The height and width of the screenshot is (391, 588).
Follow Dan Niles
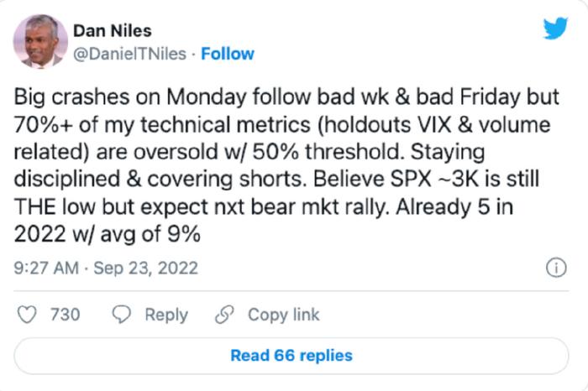point(228,54)
